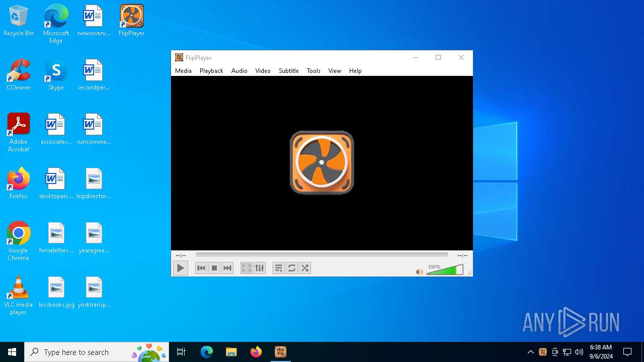Select Adobe Acrobat desktop shortcut
Viewport: 644px width, 362px height.
pos(19,133)
